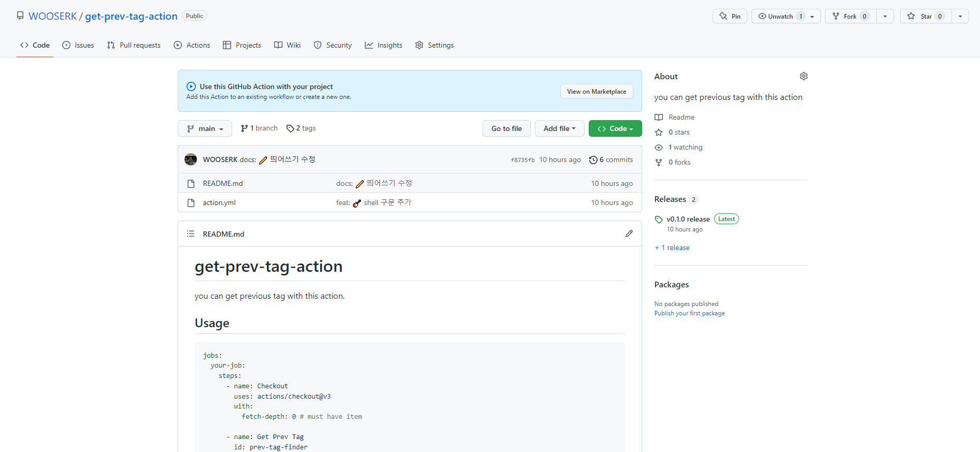Click the + 1 release link
Screen dimensions: 980x452
coord(672,247)
